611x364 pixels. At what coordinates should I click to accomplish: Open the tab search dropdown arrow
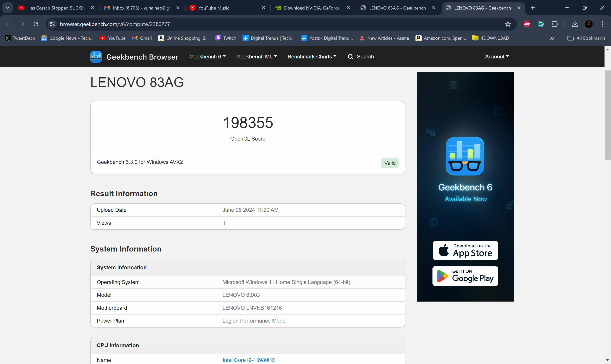(8, 8)
